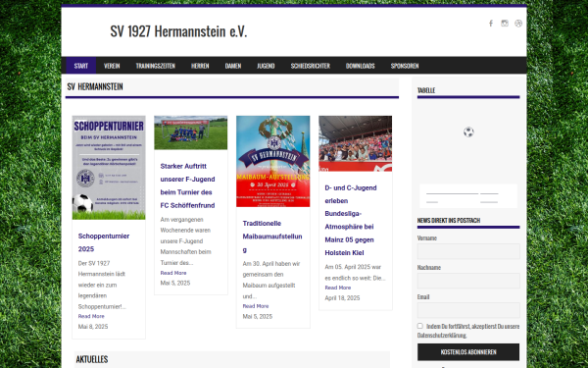The height and width of the screenshot is (368, 588).
Task: Open the TRAININGSZEITEN menu item
Action: click(155, 66)
